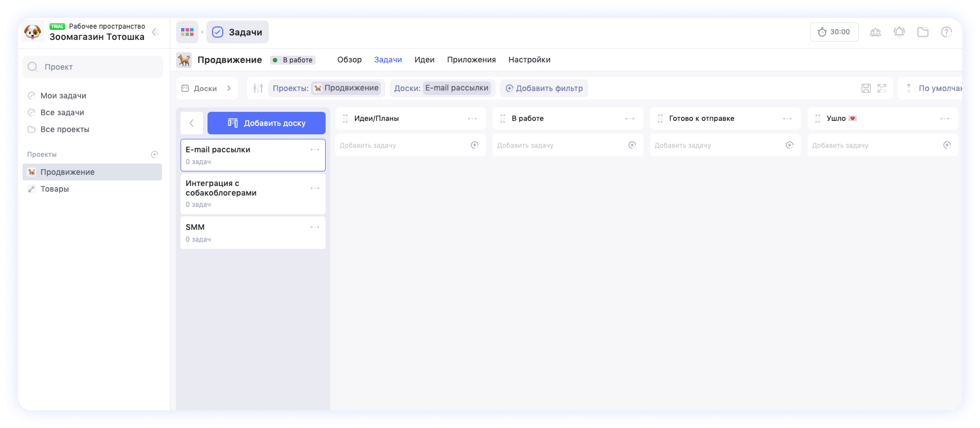Click the help question mark icon
The height and width of the screenshot is (428, 980).
[x=946, y=32]
